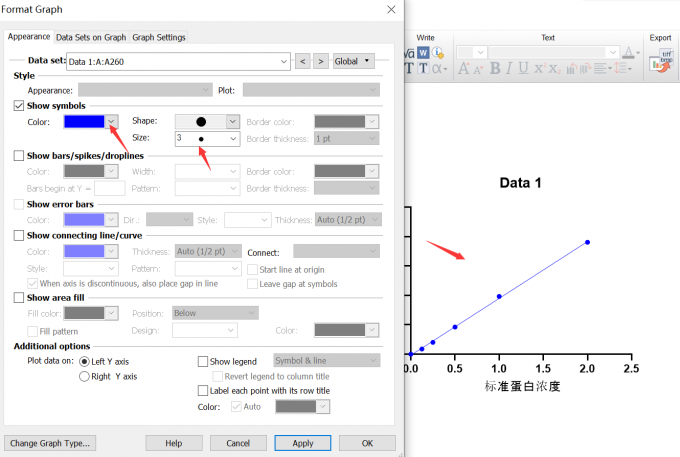680x457 pixels.
Task: Go to next data set arrow
Action: click(x=320, y=61)
